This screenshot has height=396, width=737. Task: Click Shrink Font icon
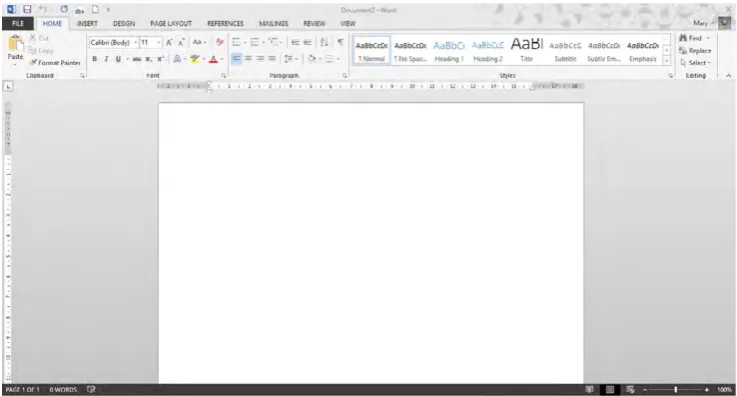point(181,43)
